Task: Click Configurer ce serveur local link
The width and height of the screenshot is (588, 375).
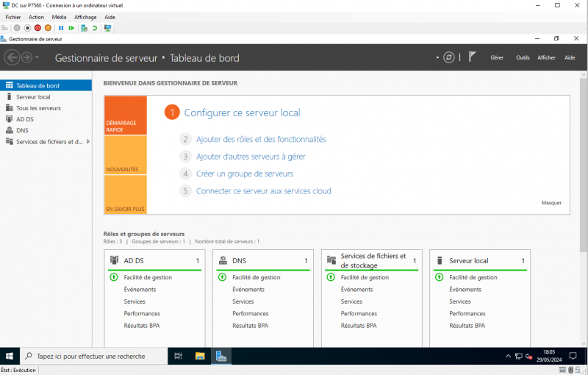Action: (x=243, y=113)
